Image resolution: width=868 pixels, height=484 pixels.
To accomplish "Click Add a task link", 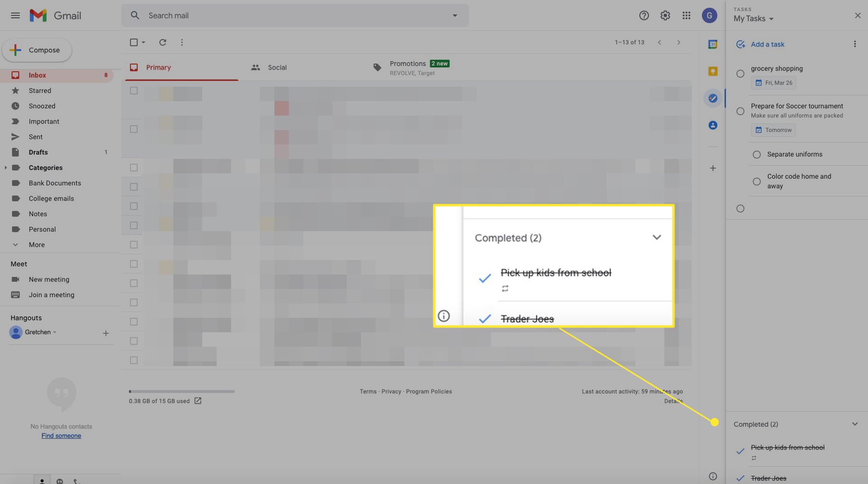I will click(x=767, y=44).
